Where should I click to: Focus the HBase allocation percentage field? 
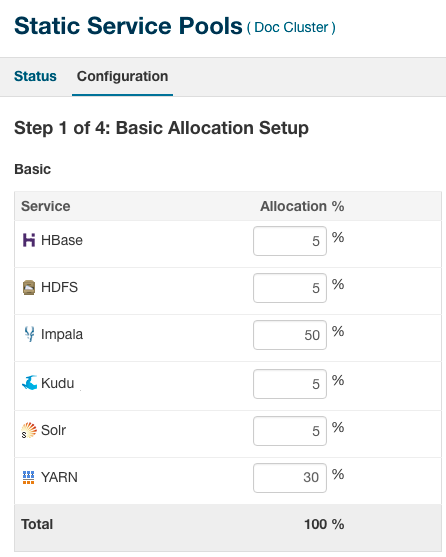(x=290, y=241)
